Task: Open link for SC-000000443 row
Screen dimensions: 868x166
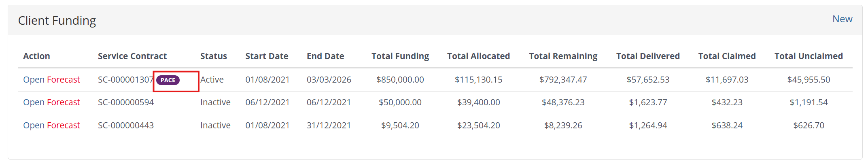Action: 34,126
